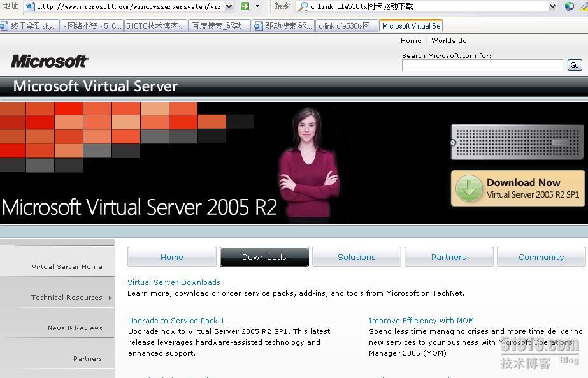588x378 pixels.
Task: Click the woman photo in banner
Action: [308, 165]
